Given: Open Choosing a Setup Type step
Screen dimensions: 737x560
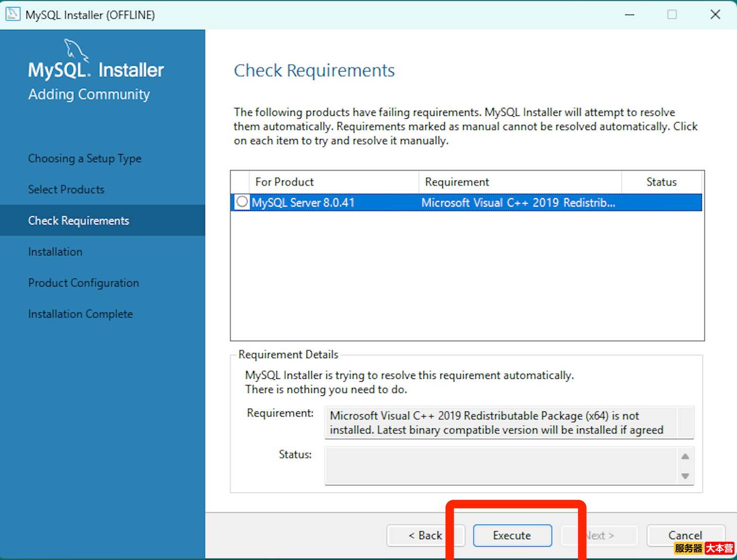Looking at the screenshot, I should (x=85, y=158).
